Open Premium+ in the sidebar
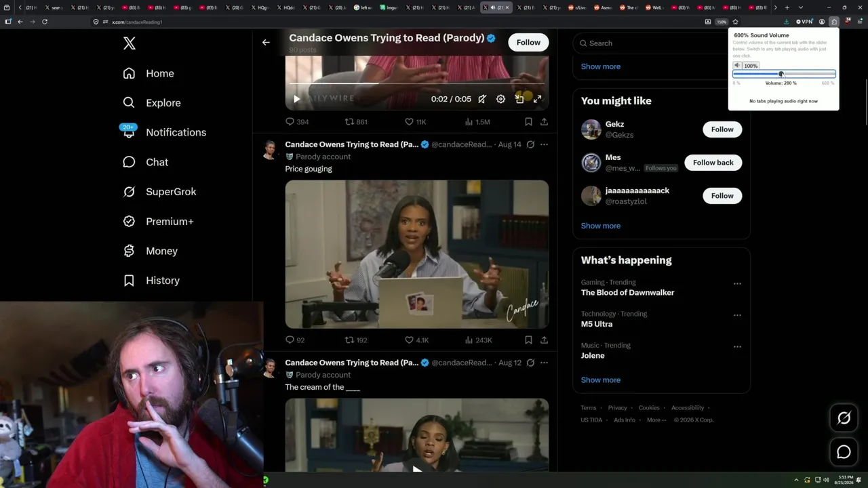This screenshot has width=868, height=488. 158,222
